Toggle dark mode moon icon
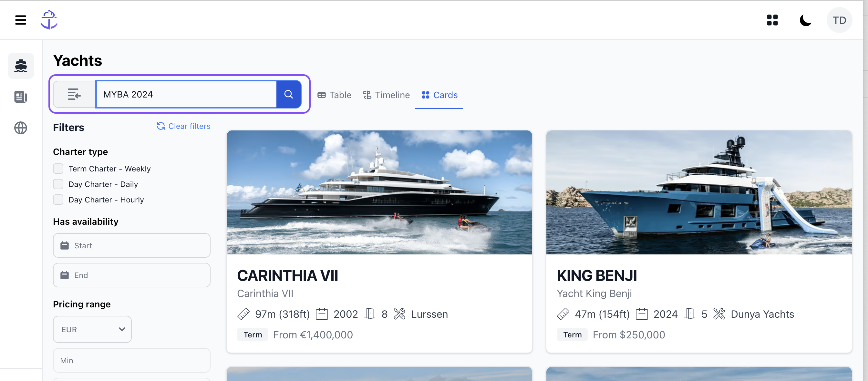This screenshot has width=868, height=381. point(805,20)
